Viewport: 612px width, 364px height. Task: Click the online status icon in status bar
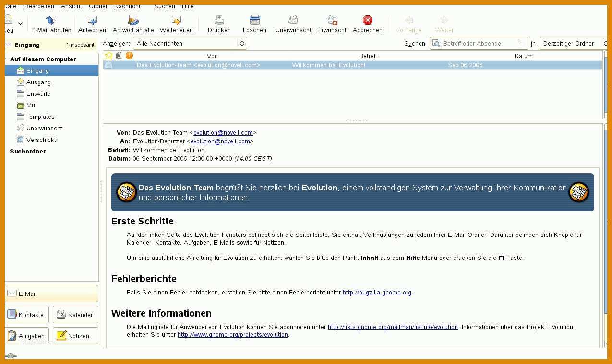tap(11, 355)
